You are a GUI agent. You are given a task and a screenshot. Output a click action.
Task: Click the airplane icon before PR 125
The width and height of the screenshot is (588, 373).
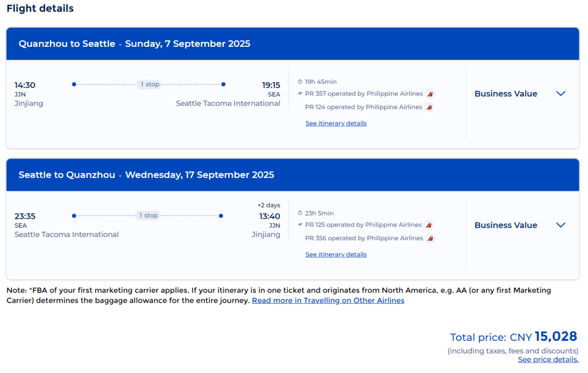[x=300, y=225]
